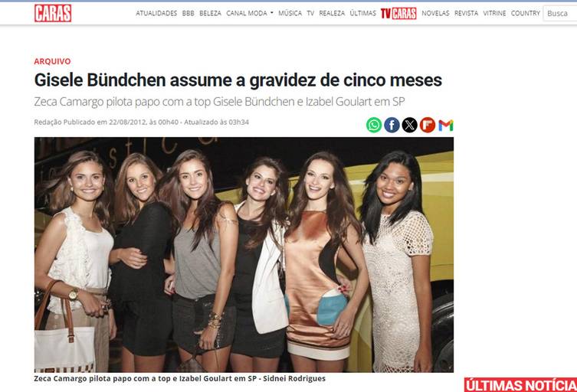Open the ATUALIDADES menu item

(156, 13)
